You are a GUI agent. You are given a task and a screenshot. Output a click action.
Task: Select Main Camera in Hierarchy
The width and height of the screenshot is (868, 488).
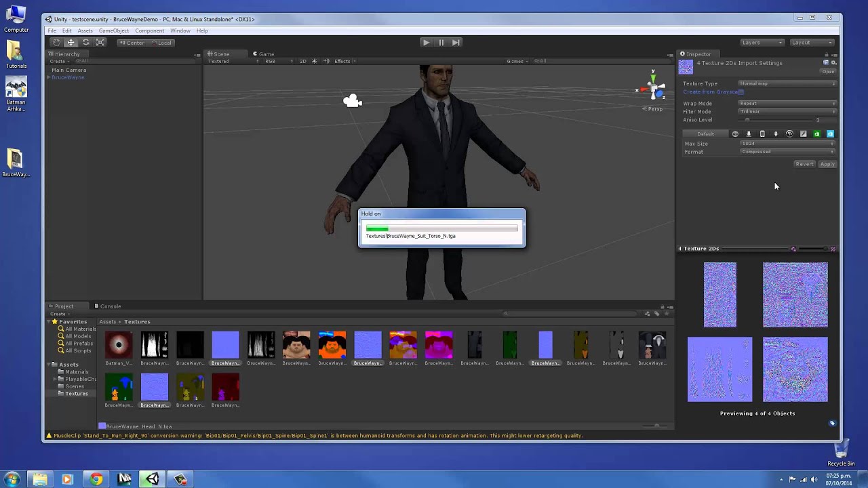pos(69,70)
